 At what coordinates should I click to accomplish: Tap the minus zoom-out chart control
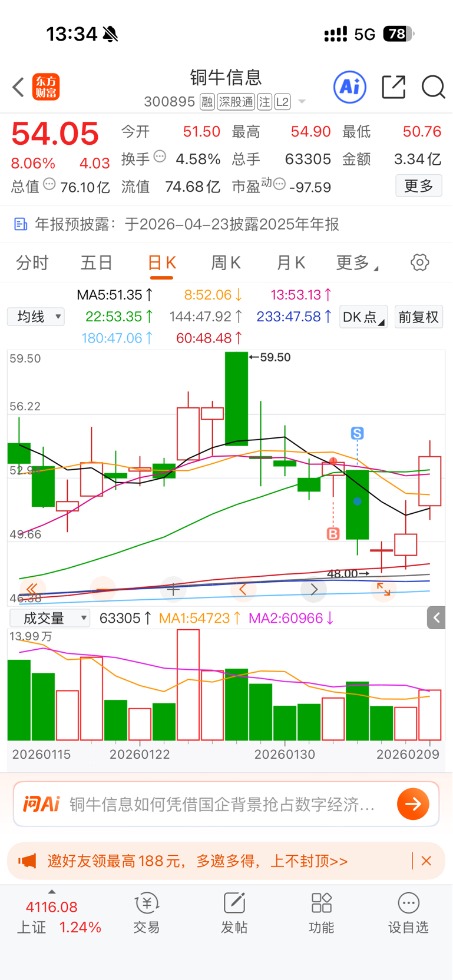click(x=102, y=589)
